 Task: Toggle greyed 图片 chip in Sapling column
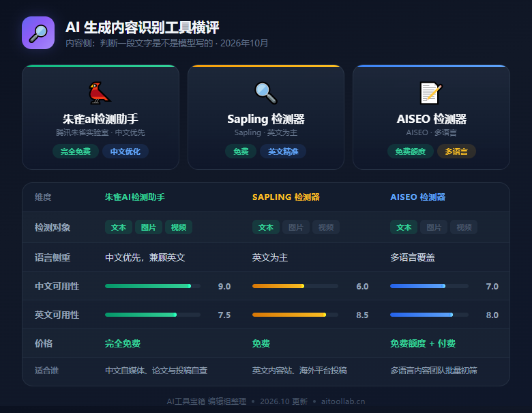[x=296, y=227]
